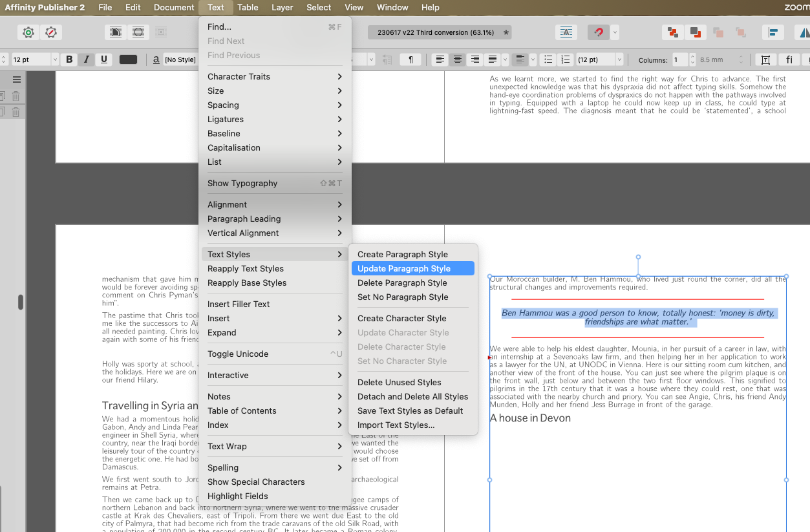The width and height of the screenshot is (810, 532).
Task: Open the font size 12 pt dropdown
Action: click(x=54, y=59)
